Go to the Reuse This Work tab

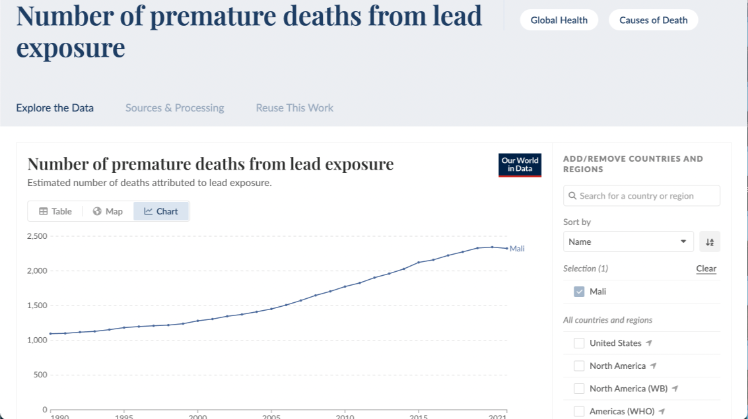point(294,108)
